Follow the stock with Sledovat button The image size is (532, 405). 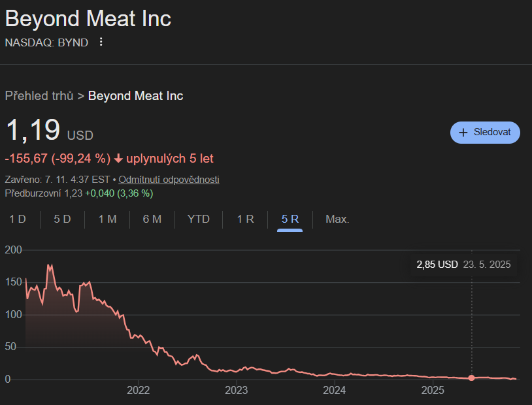click(485, 132)
